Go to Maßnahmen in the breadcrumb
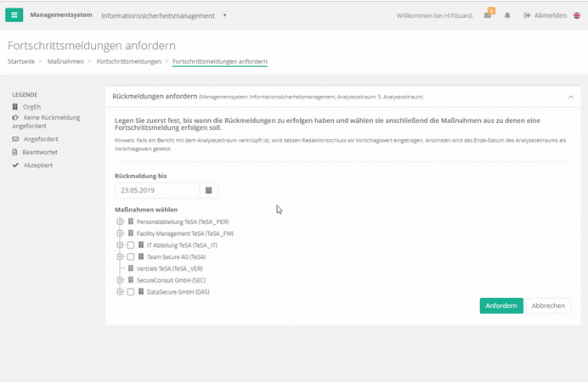The height and width of the screenshot is (382, 588). click(65, 62)
